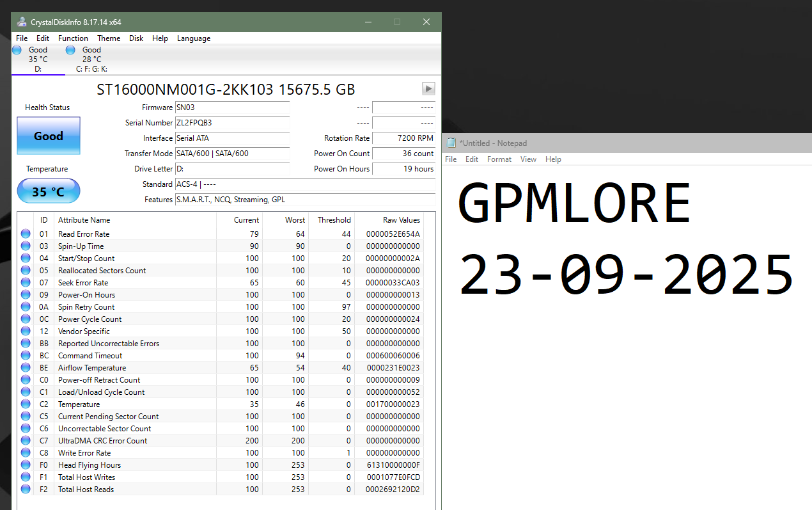Open the Function menu in CrystalDiskInfo
This screenshot has height=510, width=812.
click(73, 38)
